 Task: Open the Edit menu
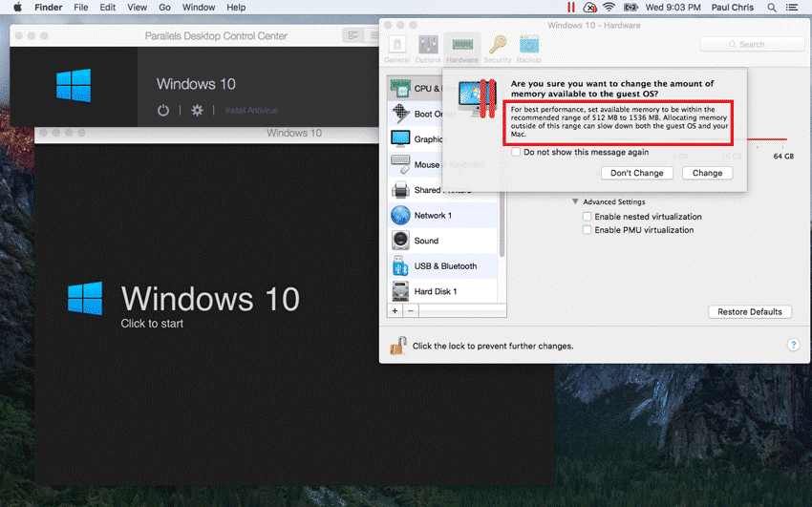(108, 8)
